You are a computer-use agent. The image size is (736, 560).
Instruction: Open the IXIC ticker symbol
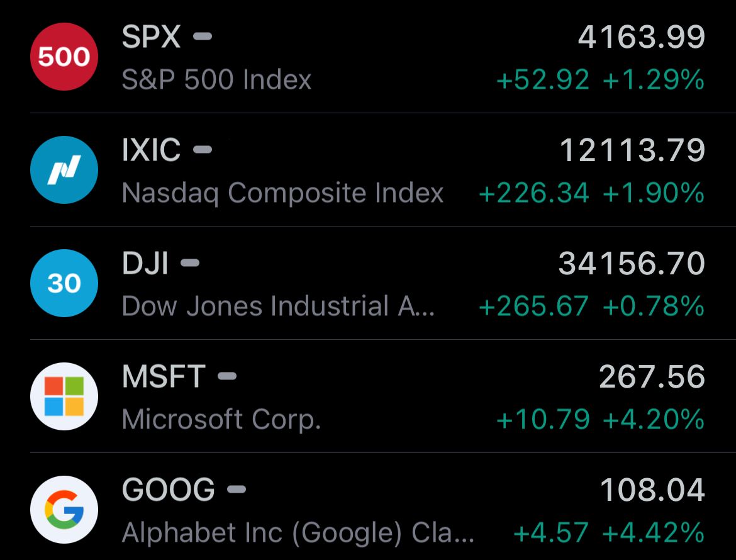pyautogui.click(x=151, y=150)
